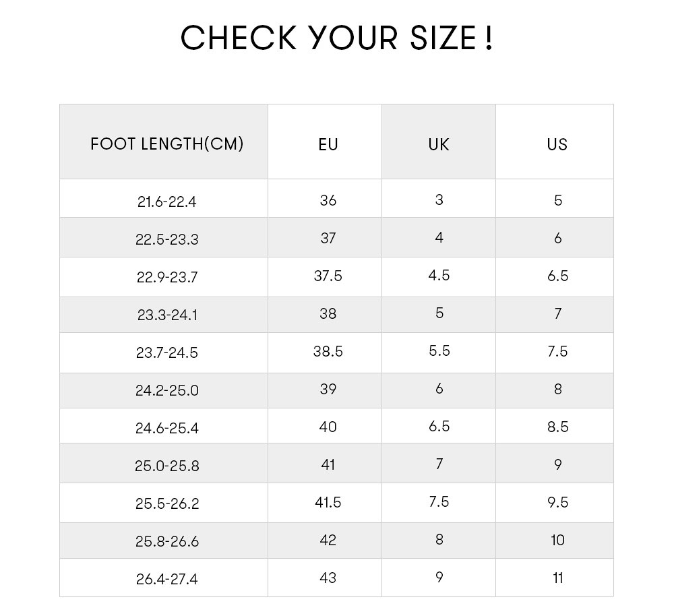Select EU size 40 cell
Image resolution: width=674 pixels, height=616 pixels.
click(x=328, y=427)
